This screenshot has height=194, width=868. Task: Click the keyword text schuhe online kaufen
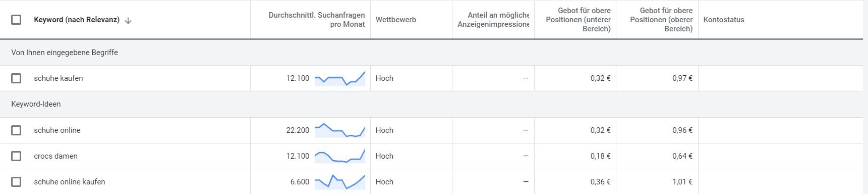[x=70, y=182]
